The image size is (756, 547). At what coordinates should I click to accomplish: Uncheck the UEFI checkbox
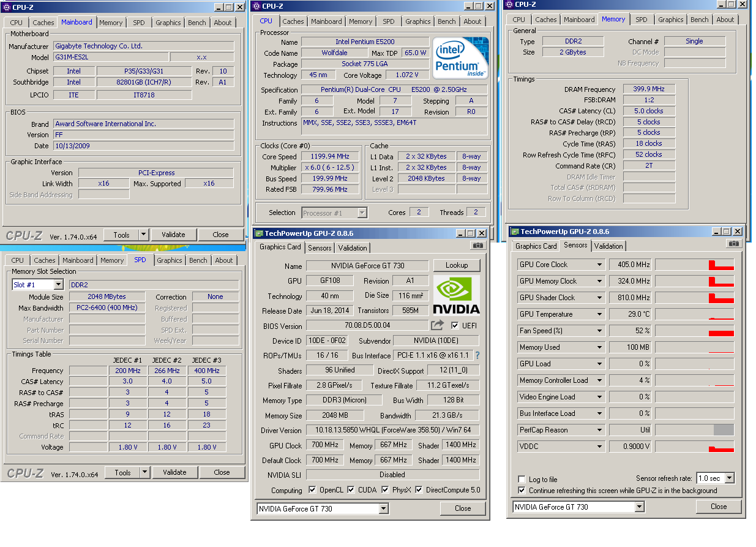[x=455, y=325]
